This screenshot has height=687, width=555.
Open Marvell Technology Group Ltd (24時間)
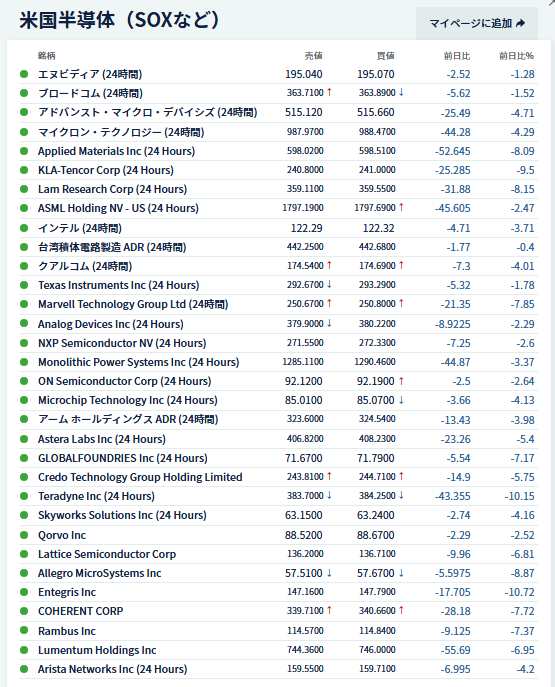pyautogui.click(x=133, y=304)
